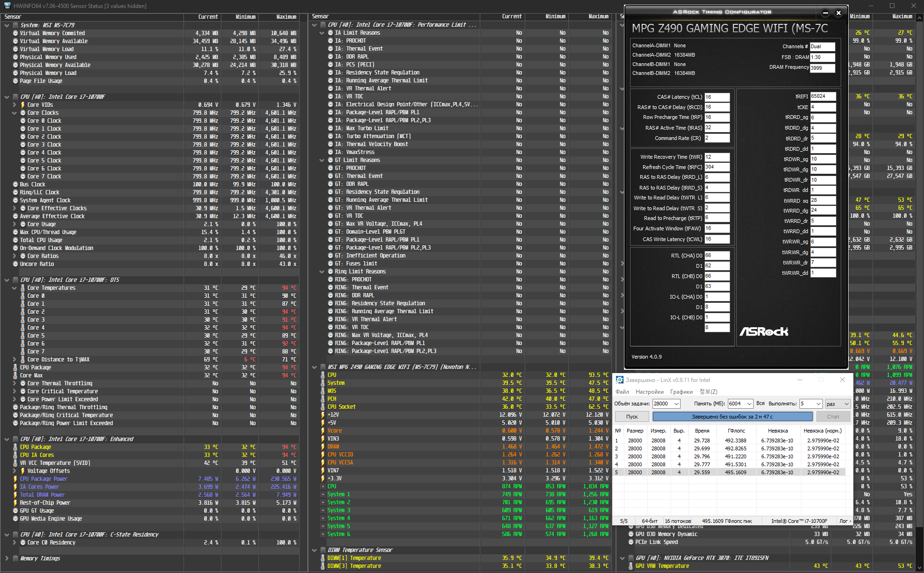Collapse the Core Clocks tree node
Screen dimensions: 924x573
coord(15,113)
